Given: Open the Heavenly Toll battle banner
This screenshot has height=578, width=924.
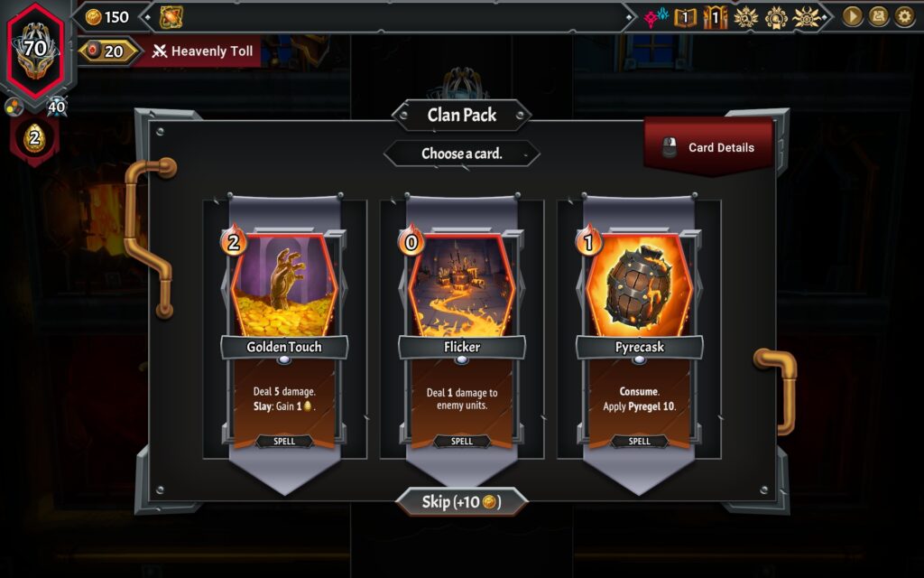Looking at the screenshot, I should (x=200, y=51).
